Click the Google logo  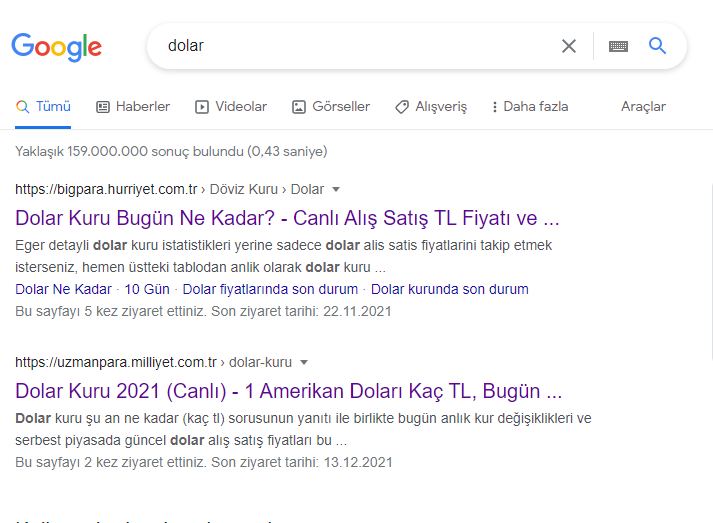point(56,47)
